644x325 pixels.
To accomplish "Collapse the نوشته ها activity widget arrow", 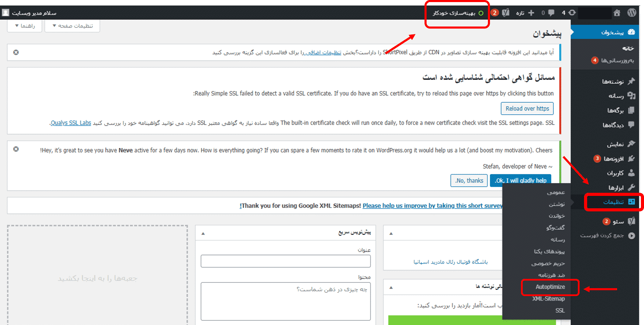I will 391,287.
